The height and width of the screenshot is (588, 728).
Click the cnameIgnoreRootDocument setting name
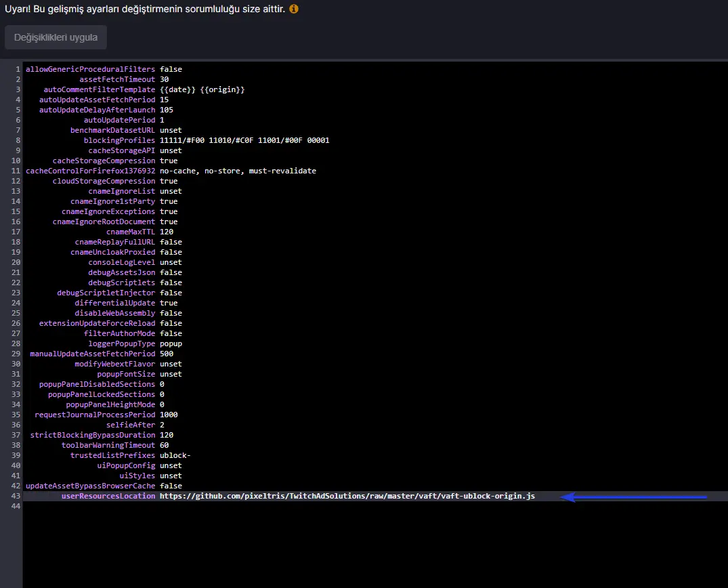tap(104, 222)
